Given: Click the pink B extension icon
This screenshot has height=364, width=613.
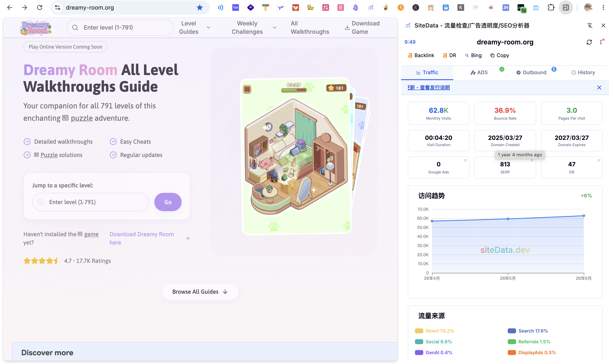Looking at the screenshot, I should [340, 8].
